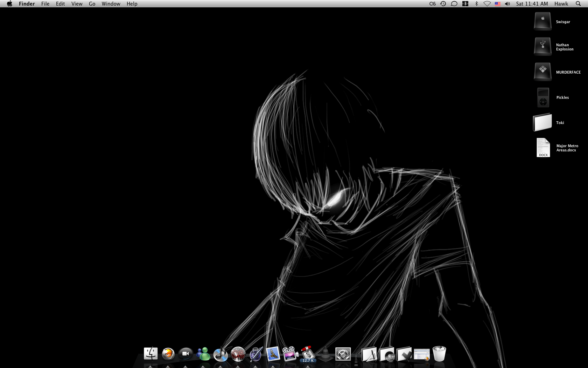Screen dimensions: 588x368
Task: Open Major Metro Areas.docx on the desktop
Action: (543, 148)
